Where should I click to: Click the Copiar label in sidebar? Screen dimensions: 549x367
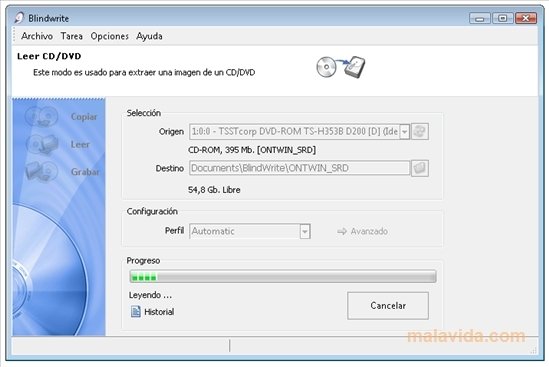[x=84, y=117]
